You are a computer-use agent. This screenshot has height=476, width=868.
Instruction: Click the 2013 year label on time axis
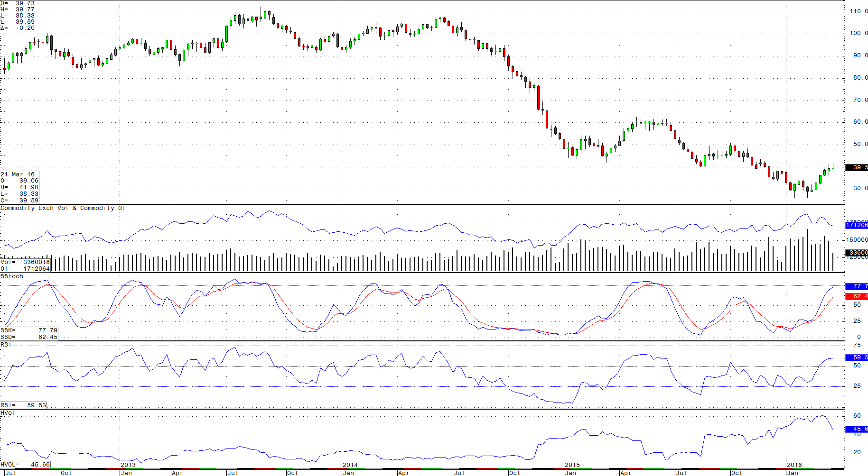pos(128,465)
